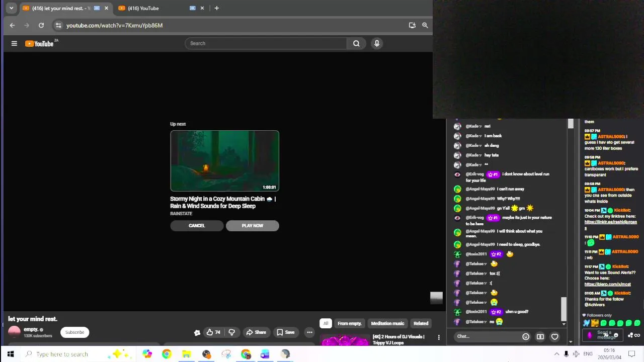Screen dimensions: 644x362
Task: Save video to a playlist
Action: [x=285, y=332]
